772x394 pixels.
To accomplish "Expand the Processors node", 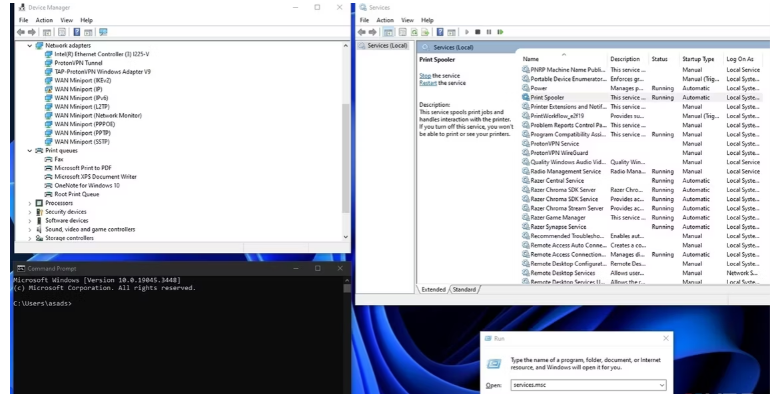I will coord(30,203).
